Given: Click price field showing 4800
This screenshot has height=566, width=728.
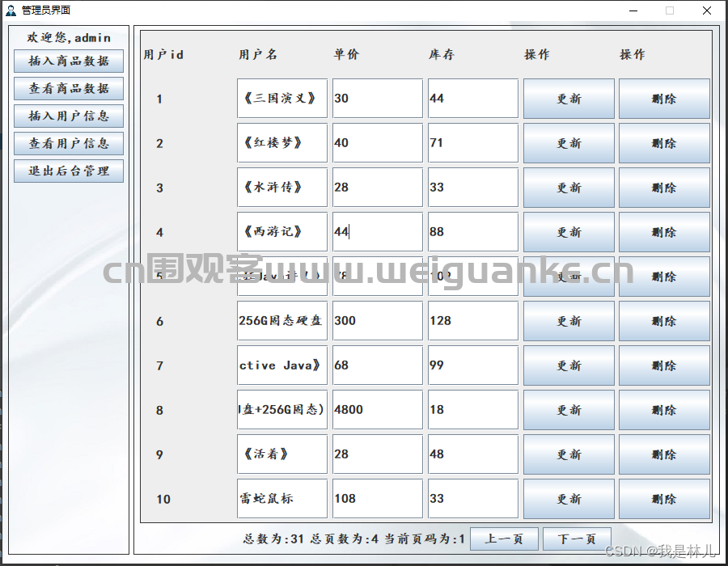Looking at the screenshot, I should 378,410.
